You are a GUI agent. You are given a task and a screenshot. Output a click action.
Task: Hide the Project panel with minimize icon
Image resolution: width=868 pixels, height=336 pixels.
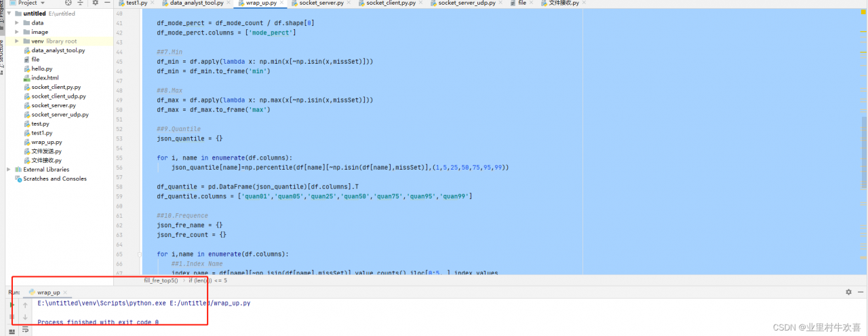[x=106, y=3]
